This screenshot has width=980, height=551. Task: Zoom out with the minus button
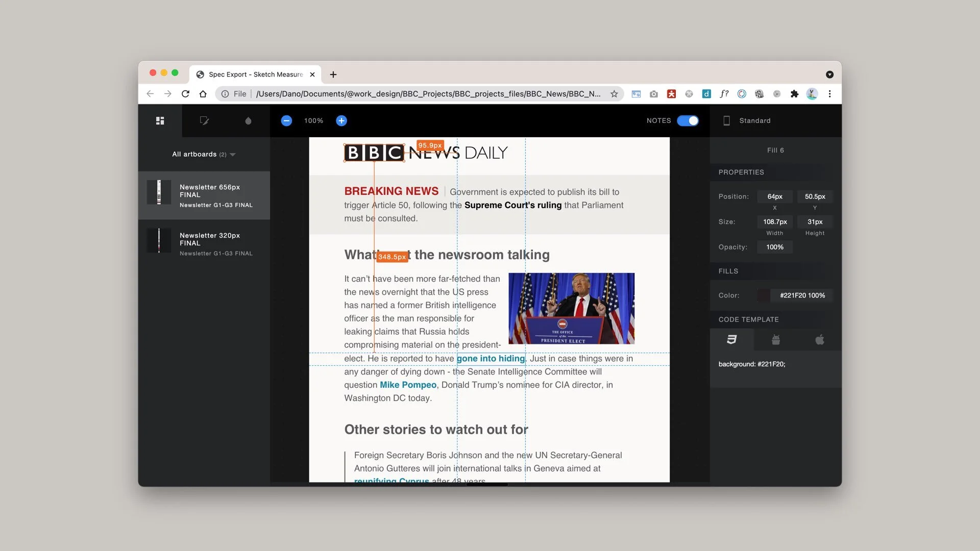[286, 121]
